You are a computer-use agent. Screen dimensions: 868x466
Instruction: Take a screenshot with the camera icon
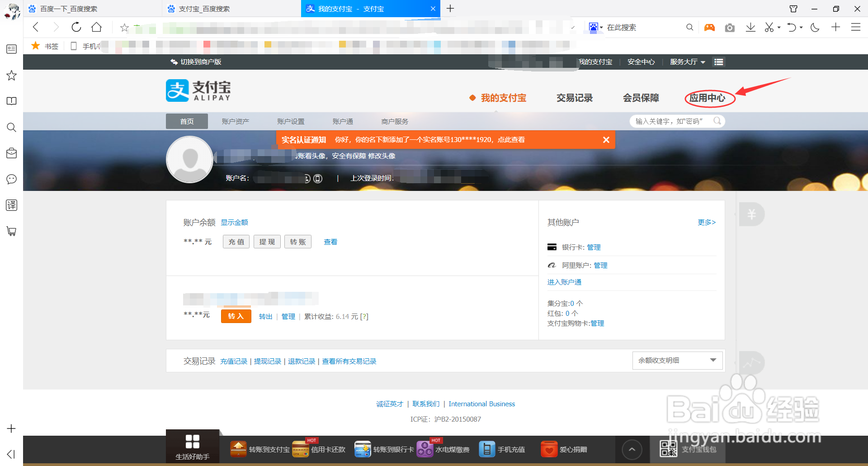pos(730,28)
